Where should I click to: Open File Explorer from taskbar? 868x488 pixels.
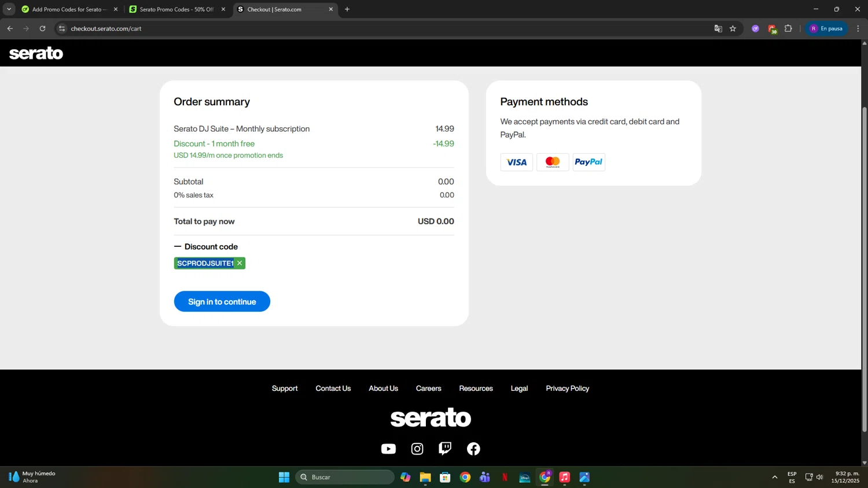(425, 477)
